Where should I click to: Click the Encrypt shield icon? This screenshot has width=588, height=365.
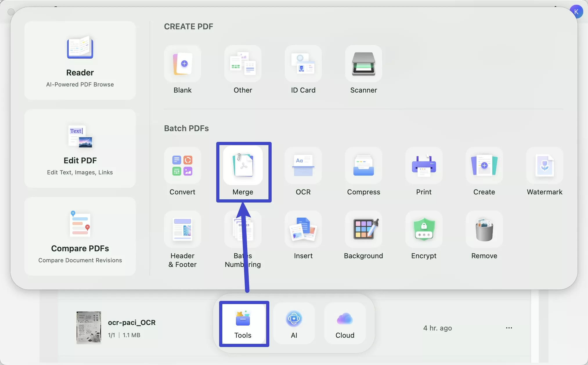tap(424, 230)
